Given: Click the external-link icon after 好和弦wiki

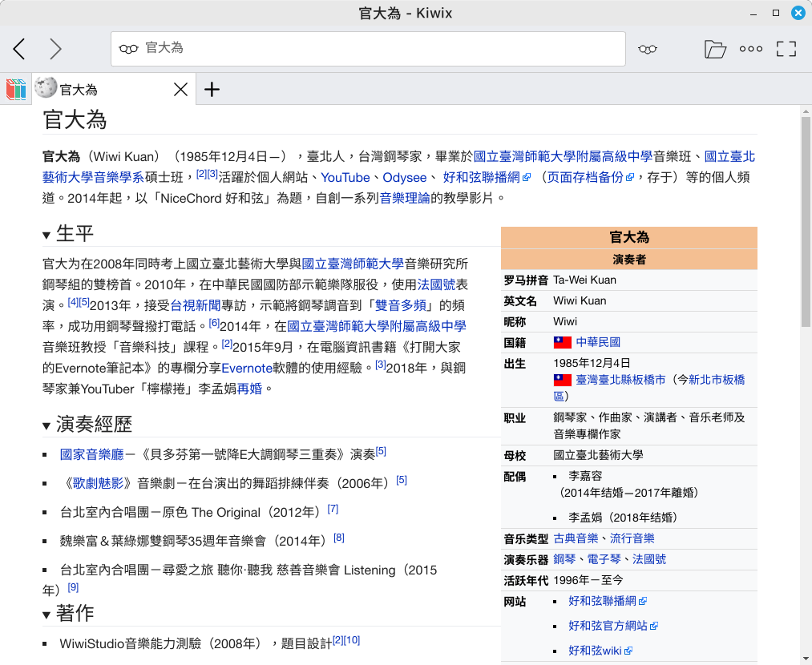Looking at the screenshot, I should pos(628,651).
